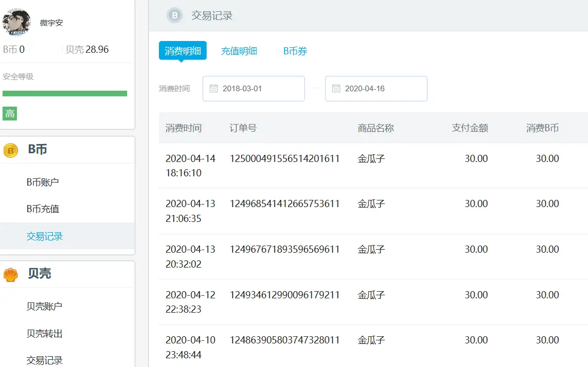Screen dimensions: 588x367
Task: Open the B币券 tab
Action: (295, 51)
